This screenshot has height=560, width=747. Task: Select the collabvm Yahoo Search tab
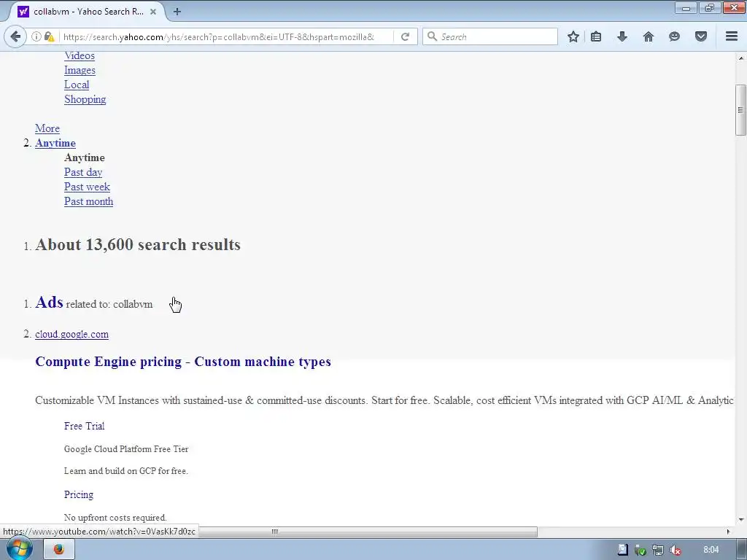(x=88, y=12)
